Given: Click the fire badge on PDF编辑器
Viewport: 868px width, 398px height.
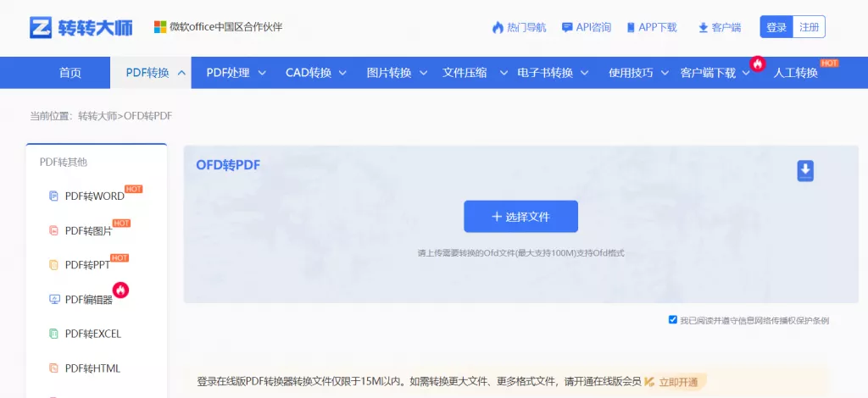Looking at the screenshot, I should click(120, 289).
